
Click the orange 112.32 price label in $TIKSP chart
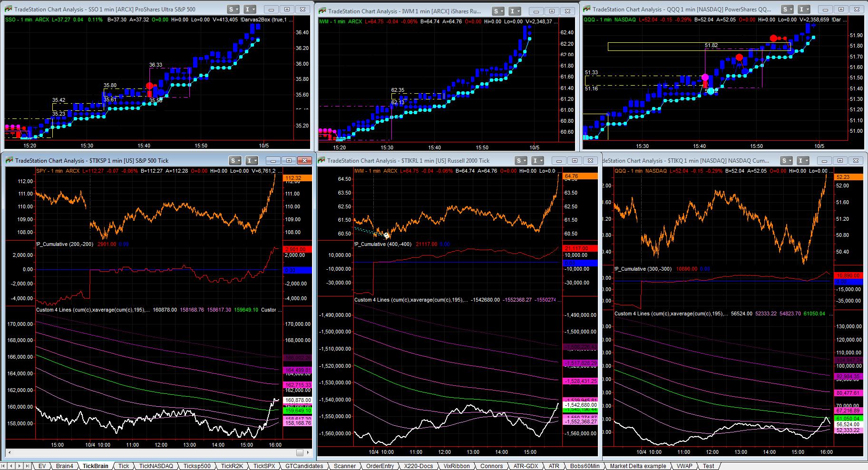pyautogui.click(x=297, y=177)
